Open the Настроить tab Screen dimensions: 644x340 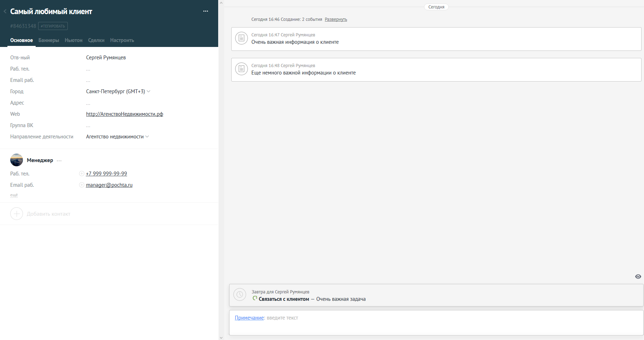coord(122,40)
